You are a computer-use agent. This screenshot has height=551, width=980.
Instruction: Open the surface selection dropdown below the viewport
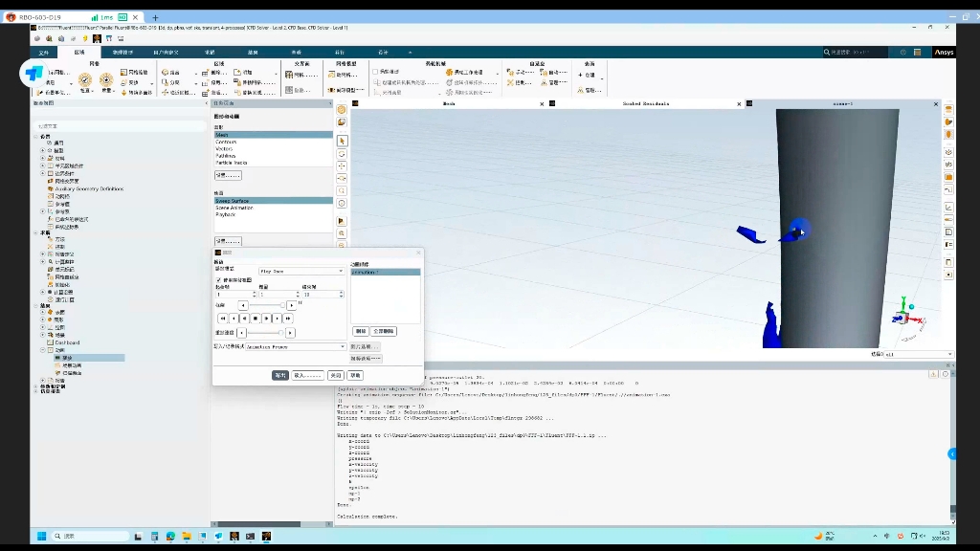[918, 354]
